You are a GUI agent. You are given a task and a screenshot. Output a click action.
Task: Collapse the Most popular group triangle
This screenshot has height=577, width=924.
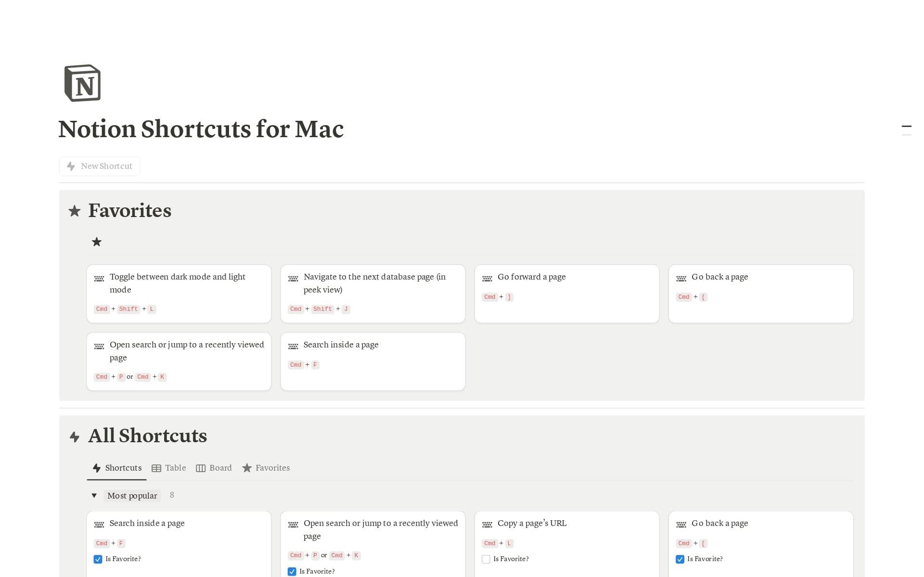tap(94, 495)
